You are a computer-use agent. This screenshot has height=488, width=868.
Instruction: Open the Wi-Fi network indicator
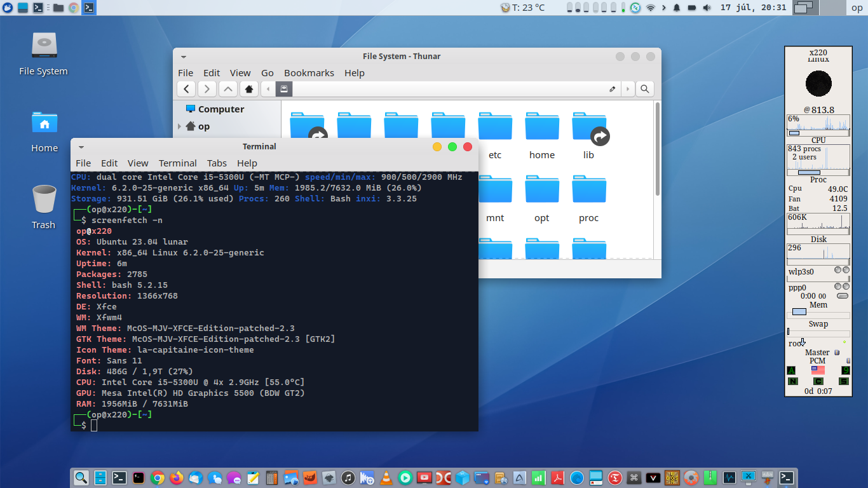(651, 8)
